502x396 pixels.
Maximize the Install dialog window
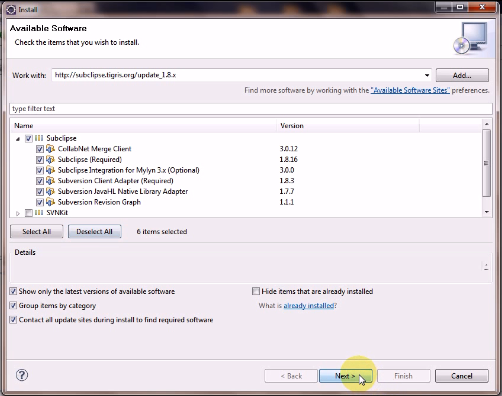460,7
